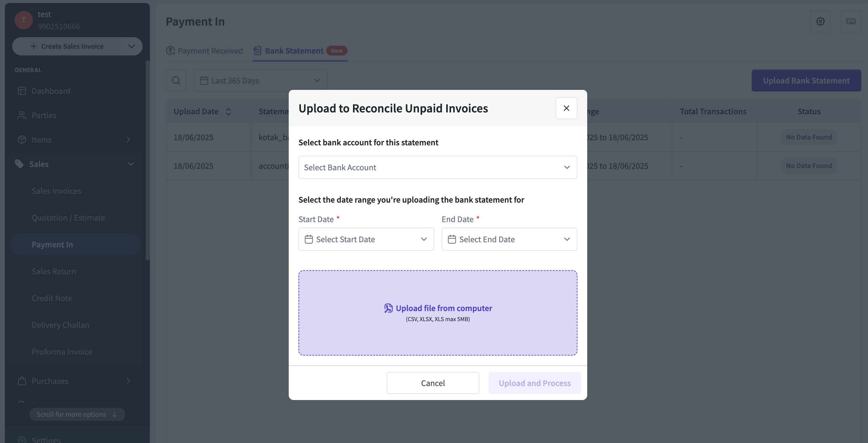The width and height of the screenshot is (868, 443).
Task: Click the Upload and Process button
Action: tap(535, 383)
